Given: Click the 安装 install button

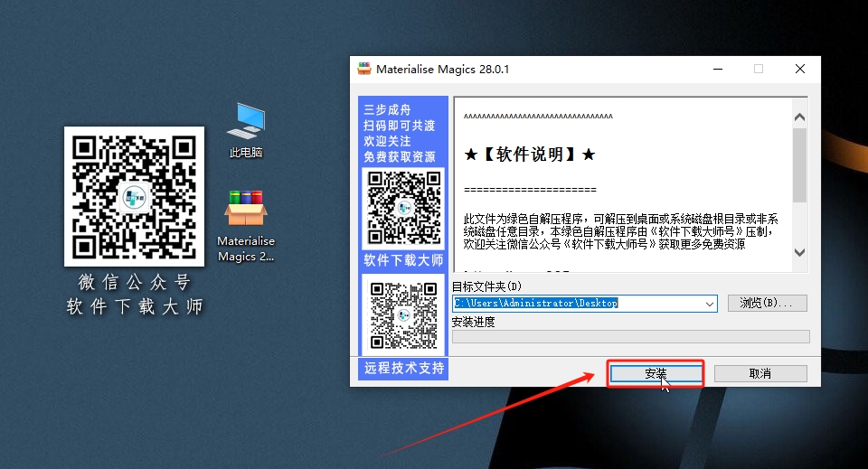Looking at the screenshot, I should [x=656, y=374].
